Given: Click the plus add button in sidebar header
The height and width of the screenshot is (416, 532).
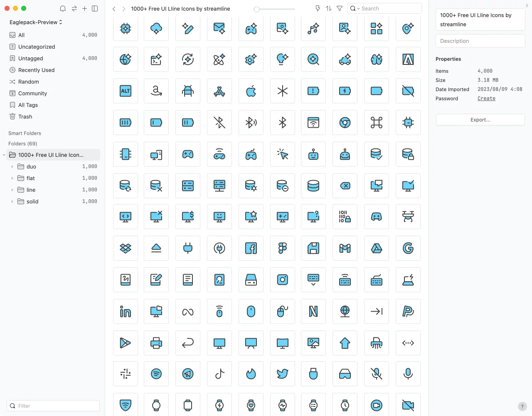Looking at the screenshot, I should (84, 8).
